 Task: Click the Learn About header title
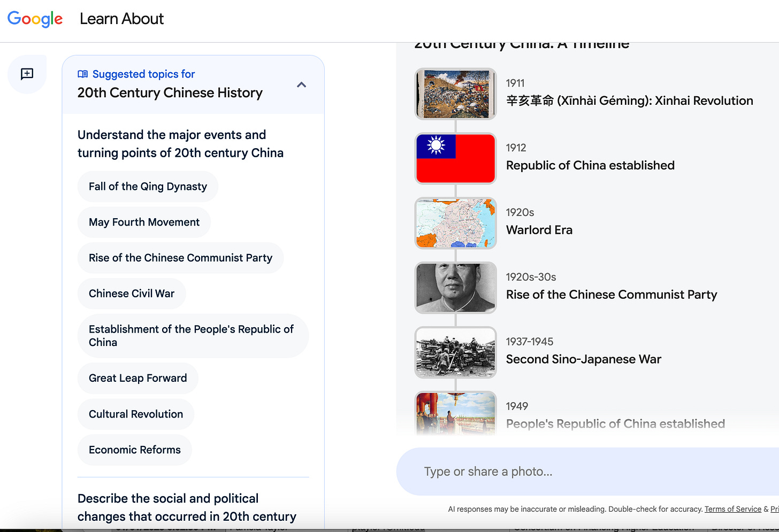(121, 19)
